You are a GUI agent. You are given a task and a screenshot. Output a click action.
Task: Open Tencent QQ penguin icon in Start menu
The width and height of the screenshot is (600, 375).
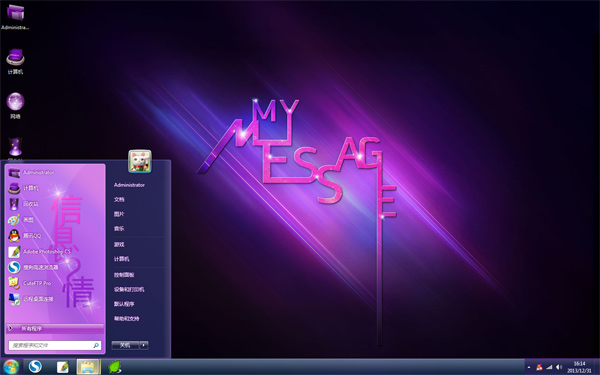(14, 236)
